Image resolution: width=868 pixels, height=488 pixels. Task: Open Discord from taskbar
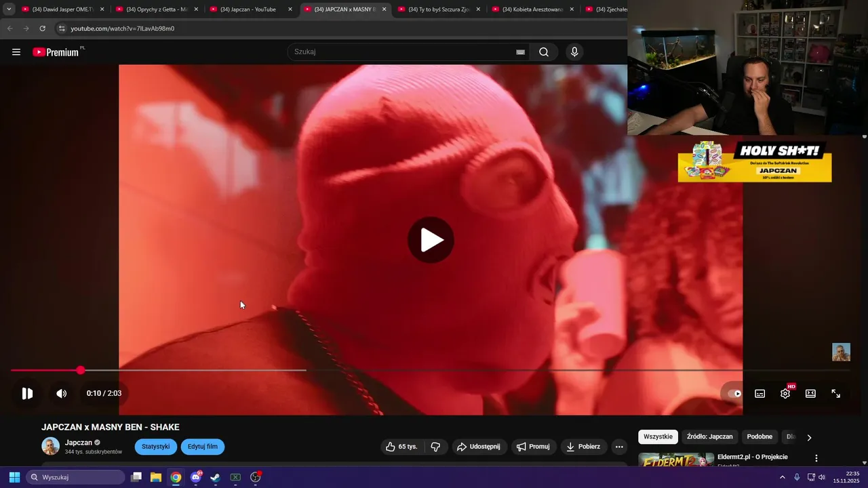196,477
